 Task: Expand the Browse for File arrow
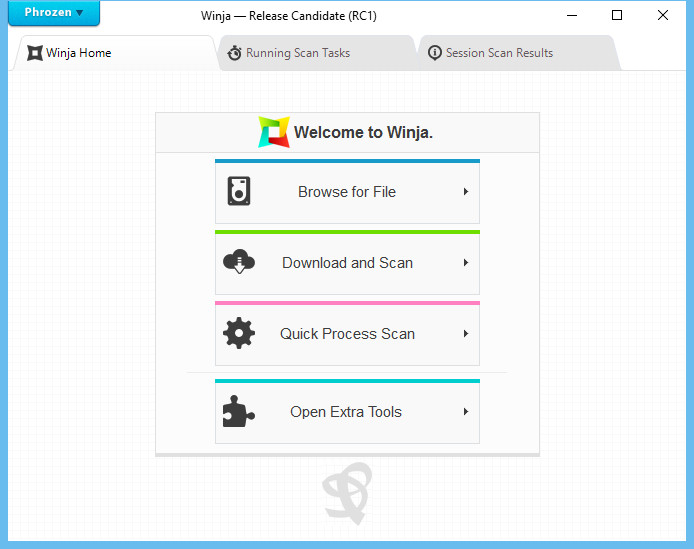(x=466, y=192)
